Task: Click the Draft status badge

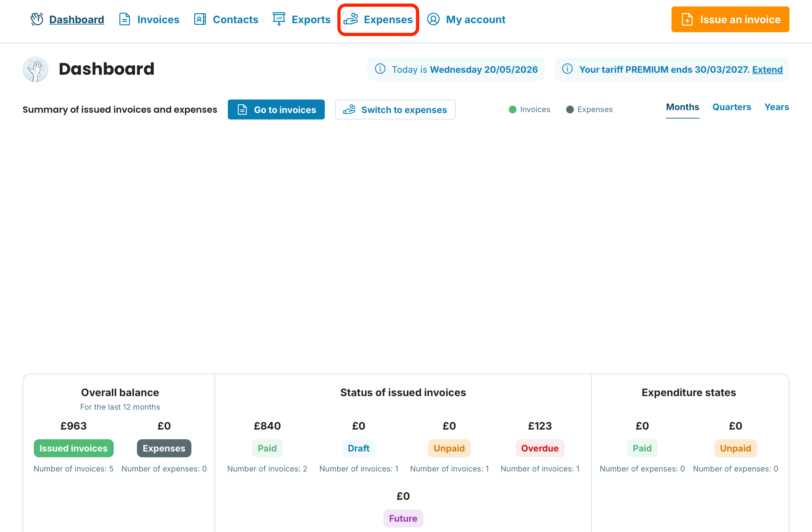Action: 359,448
